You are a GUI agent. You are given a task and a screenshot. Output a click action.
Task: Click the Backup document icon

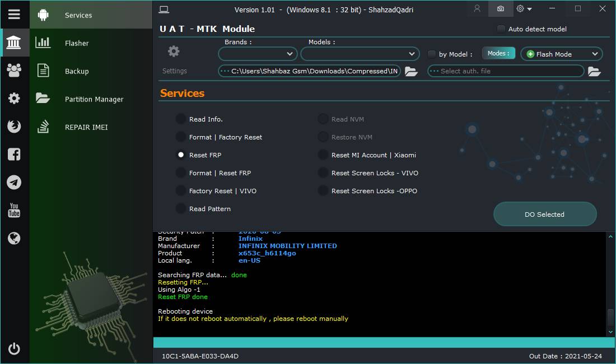(x=43, y=71)
